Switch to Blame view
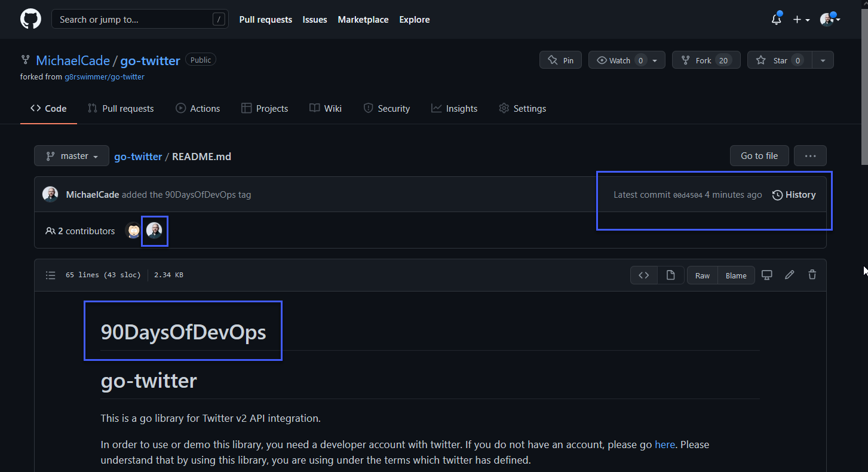868x472 pixels. point(735,275)
